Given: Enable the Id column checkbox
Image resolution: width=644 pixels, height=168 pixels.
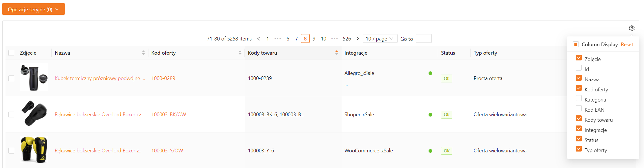Looking at the screenshot, I should coord(579,68).
